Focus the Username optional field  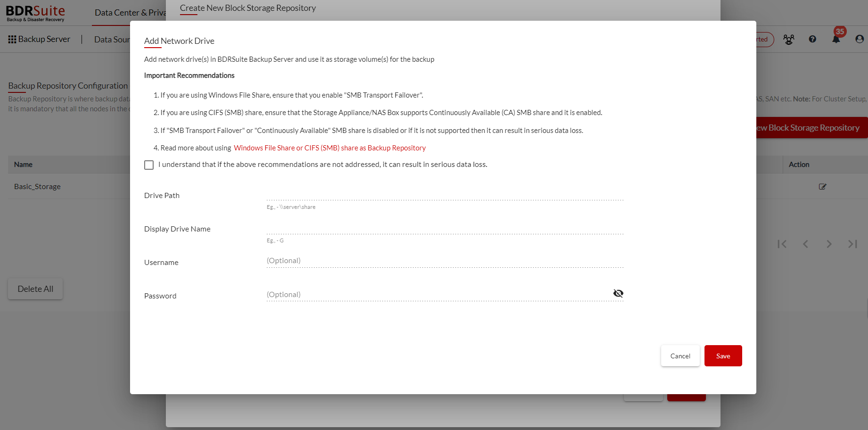pyautogui.click(x=445, y=261)
